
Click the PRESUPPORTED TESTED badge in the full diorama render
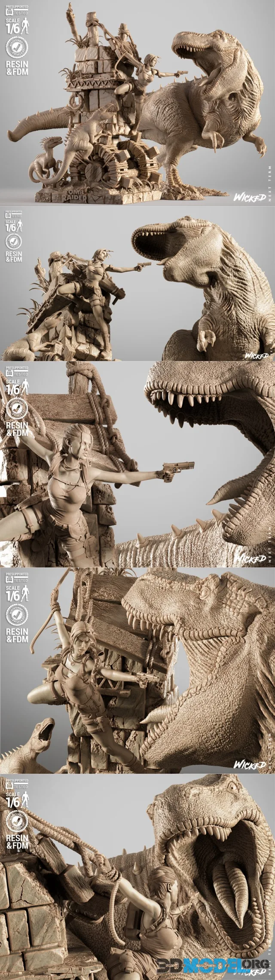17,10
